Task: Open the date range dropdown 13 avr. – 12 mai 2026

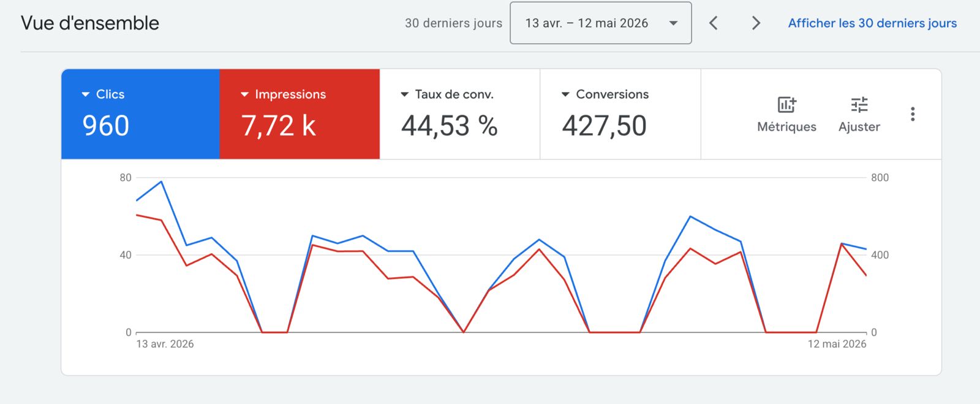Action: (x=601, y=23)
